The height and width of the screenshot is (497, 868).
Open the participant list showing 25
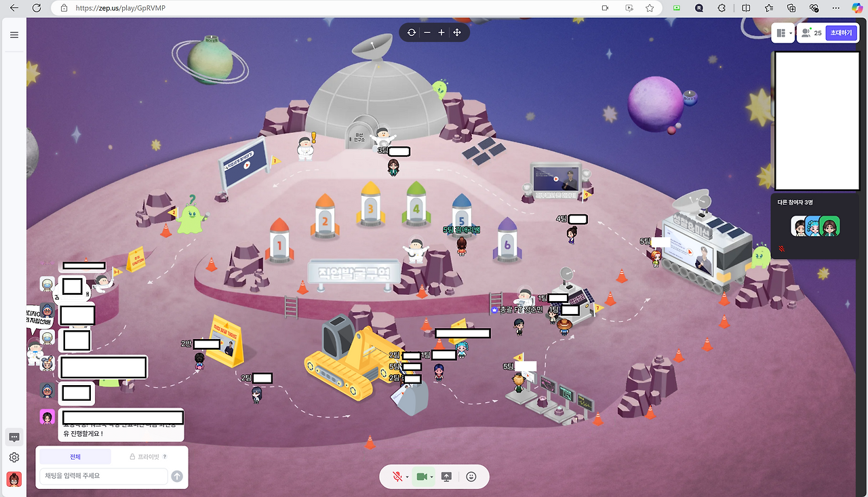(x=811, y=33)
